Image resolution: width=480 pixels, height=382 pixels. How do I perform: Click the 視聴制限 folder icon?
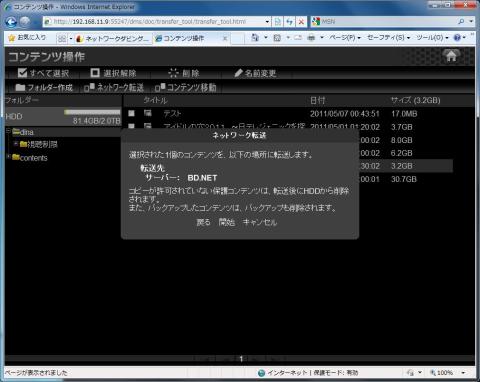point(23,144)
